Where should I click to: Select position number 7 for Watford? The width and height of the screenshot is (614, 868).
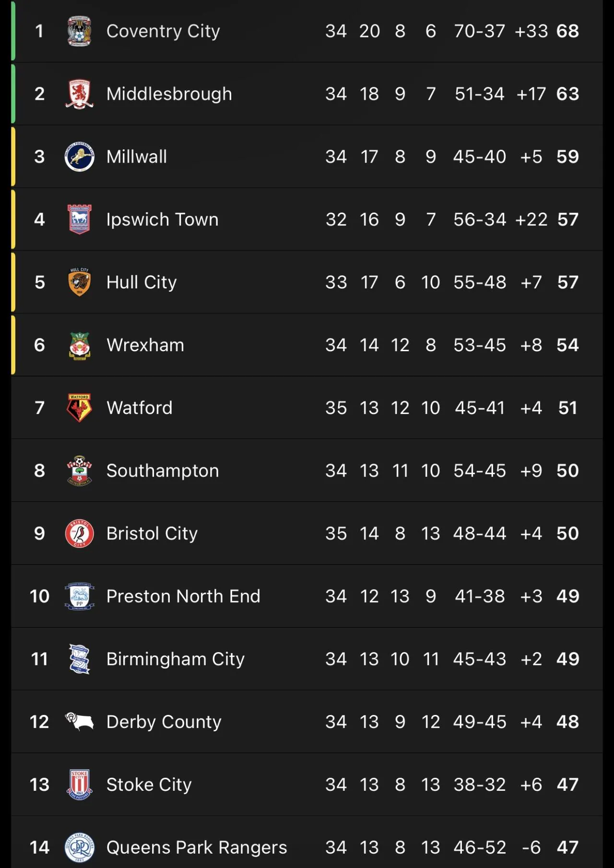pyautogui.click(x=39, y=408)
